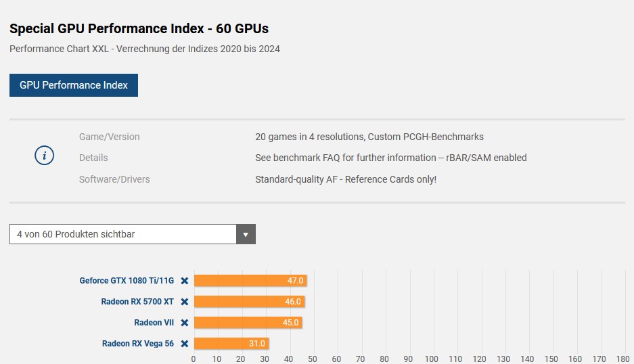Click the benchmark FAQ details text
The height and width of the screenshot is (364, 634).
pos(390,158)
